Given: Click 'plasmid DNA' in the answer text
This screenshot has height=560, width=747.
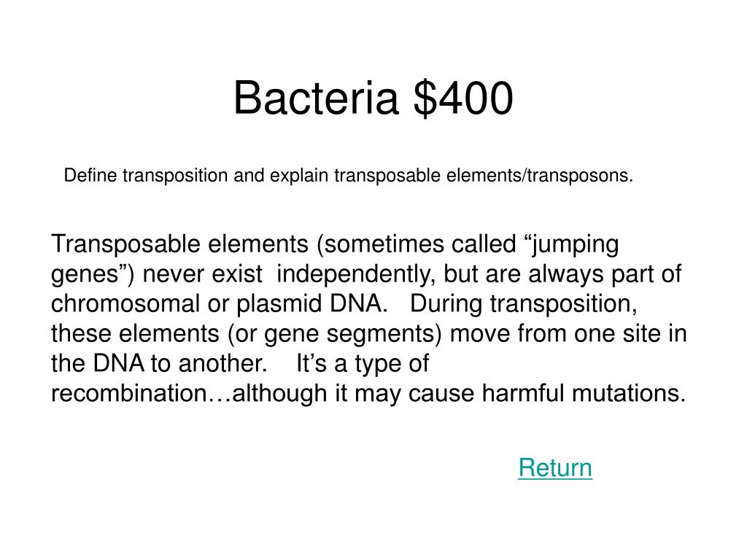Looking at the screenshot, I should click(x=312, y=304).
